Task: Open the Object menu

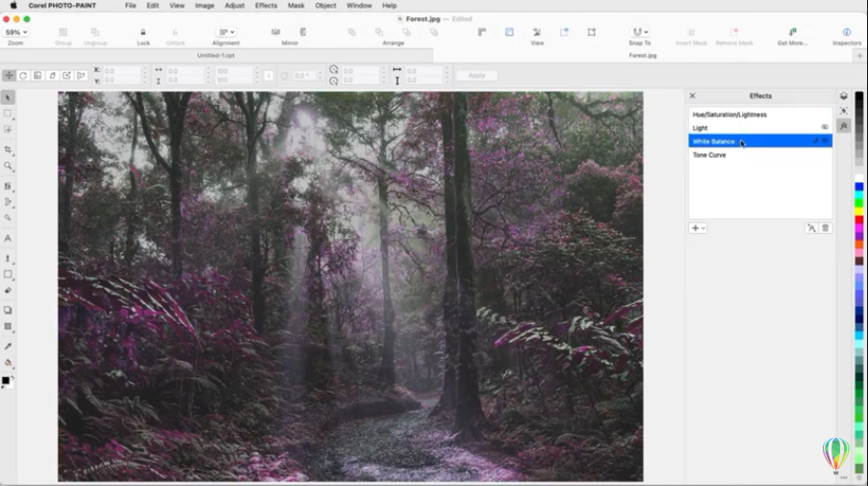Action: (325, 6)
